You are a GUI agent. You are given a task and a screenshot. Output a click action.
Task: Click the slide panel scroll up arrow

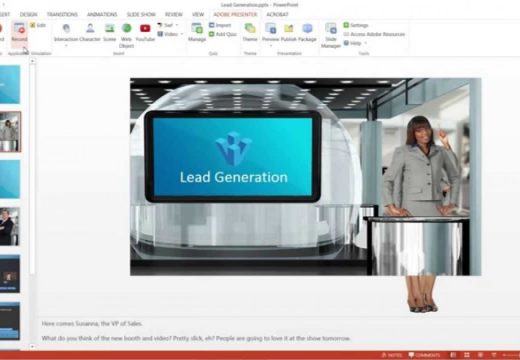pos(32,61)
